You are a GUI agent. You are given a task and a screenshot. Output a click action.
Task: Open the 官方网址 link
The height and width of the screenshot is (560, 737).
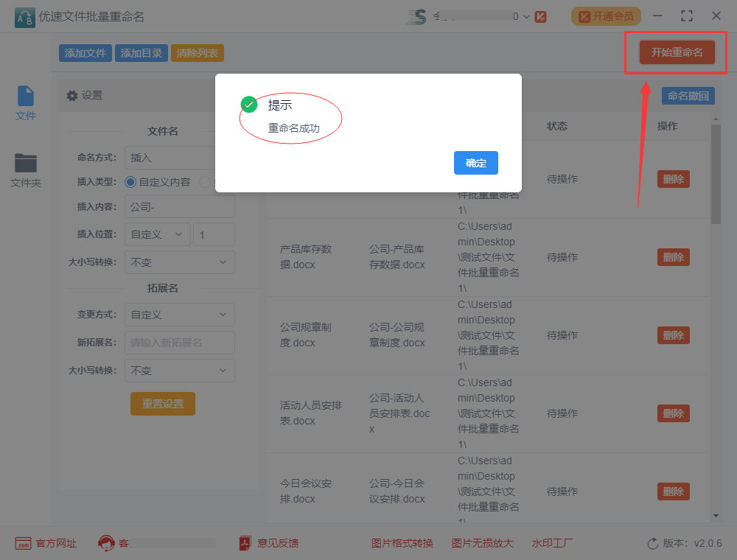pos(56,543)
